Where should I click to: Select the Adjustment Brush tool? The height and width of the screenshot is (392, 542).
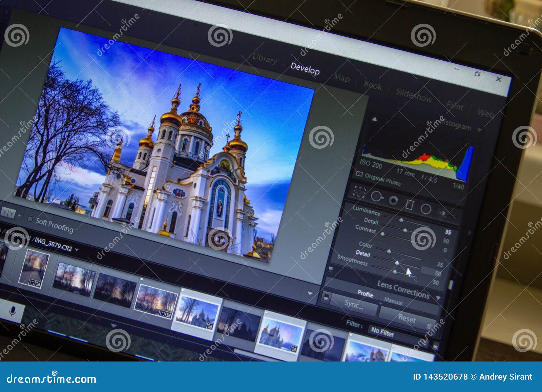coord(442,213)
